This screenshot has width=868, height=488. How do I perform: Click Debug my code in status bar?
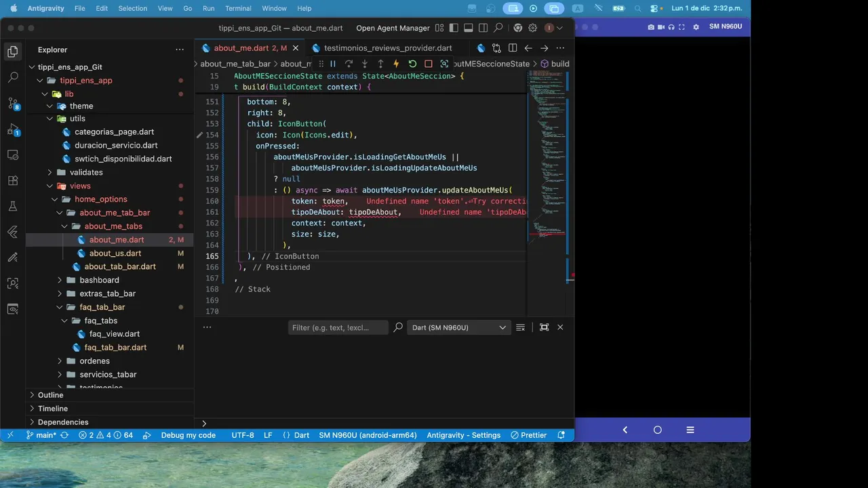click(x=188, y=435)
